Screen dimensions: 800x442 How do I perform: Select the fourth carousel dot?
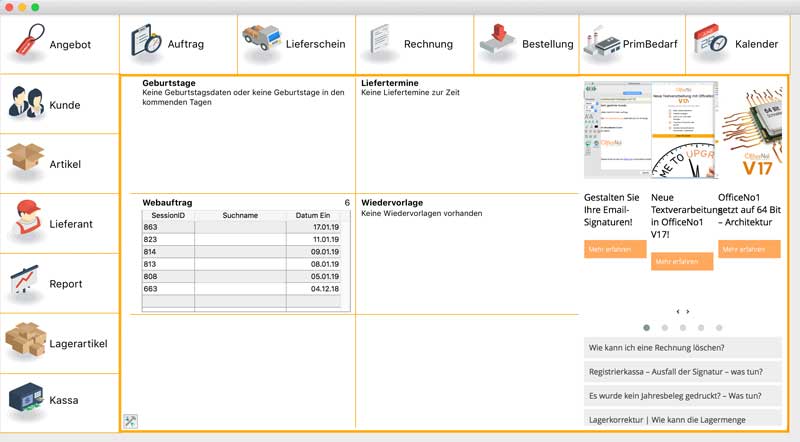point(701,328)
